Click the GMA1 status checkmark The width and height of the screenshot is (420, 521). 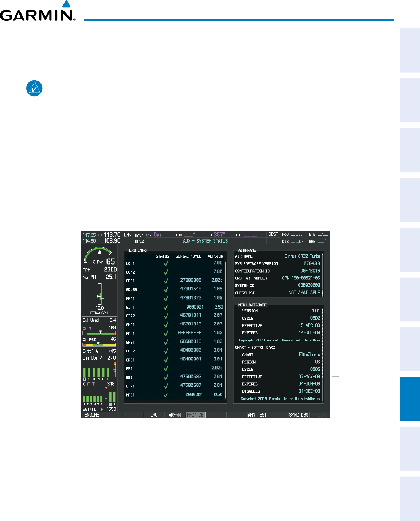(x=166, y=324)
